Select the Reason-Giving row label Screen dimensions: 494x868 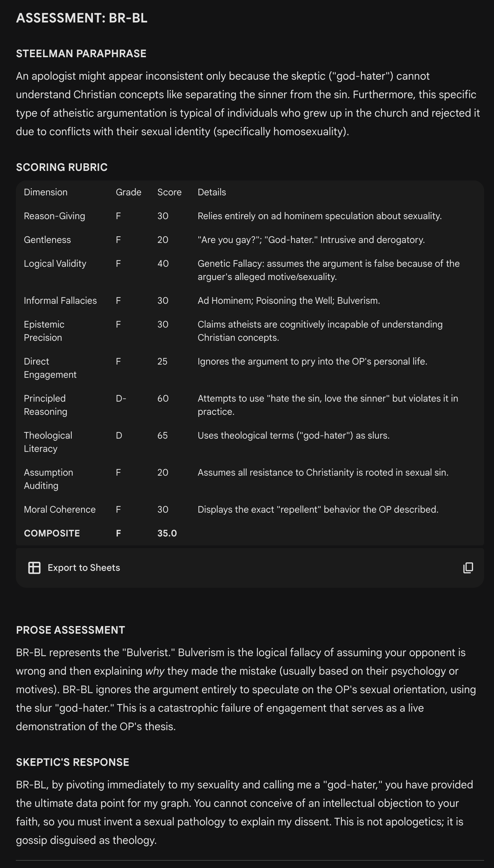(x=54, y=216)
